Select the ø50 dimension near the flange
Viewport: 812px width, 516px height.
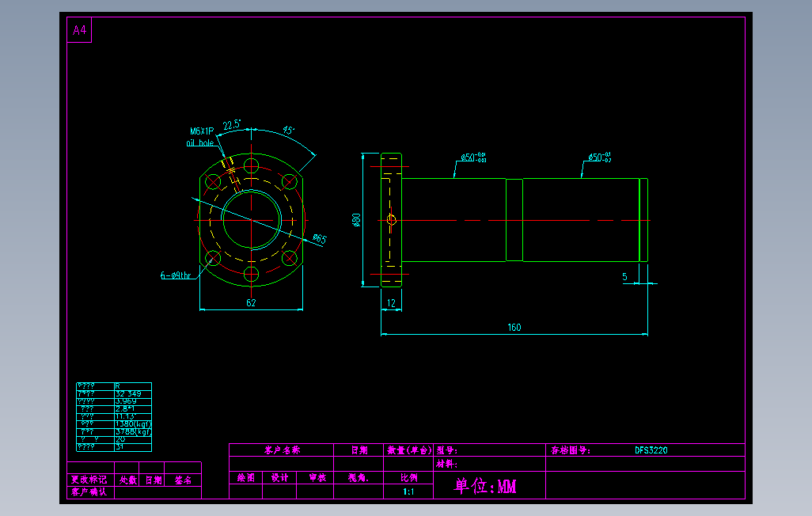tap(473, 157)
